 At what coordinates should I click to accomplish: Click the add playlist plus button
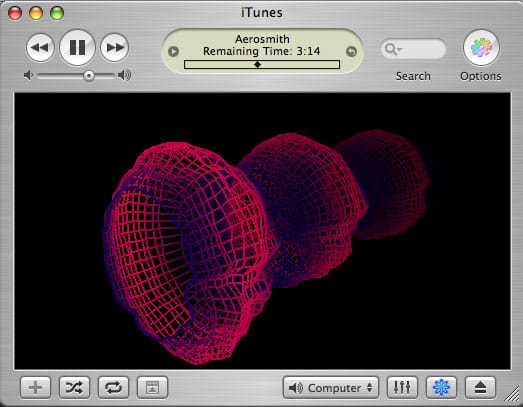click(x=35, y=388)
